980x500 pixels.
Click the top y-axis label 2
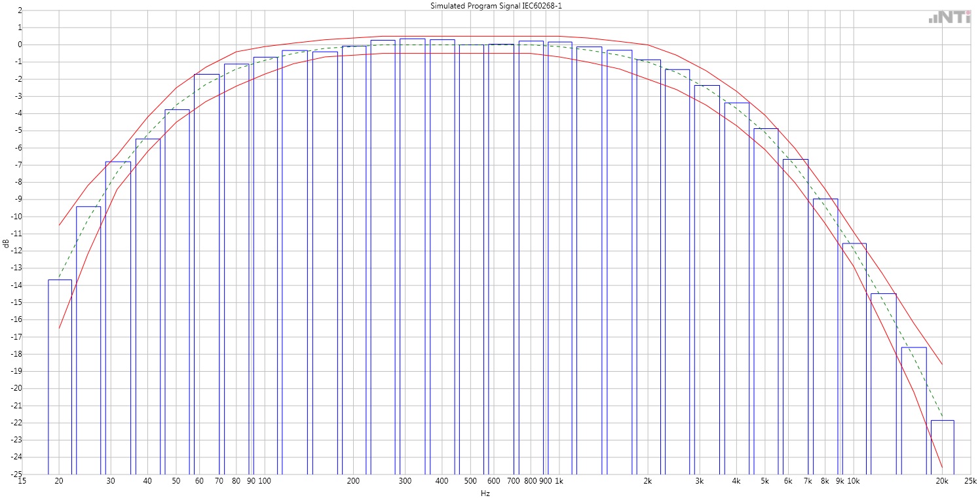[19, 10]
